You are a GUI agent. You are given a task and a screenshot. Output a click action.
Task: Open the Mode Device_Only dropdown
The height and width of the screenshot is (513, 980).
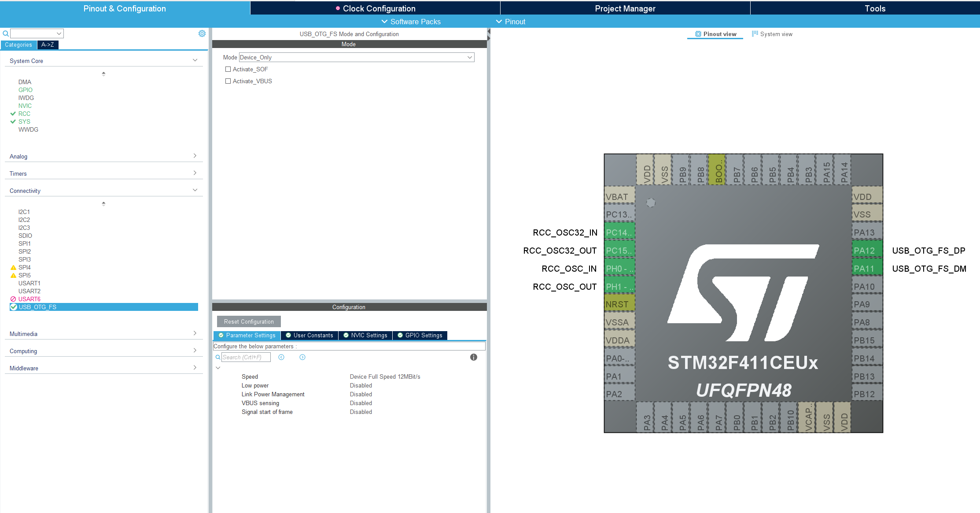click(357, 57)
